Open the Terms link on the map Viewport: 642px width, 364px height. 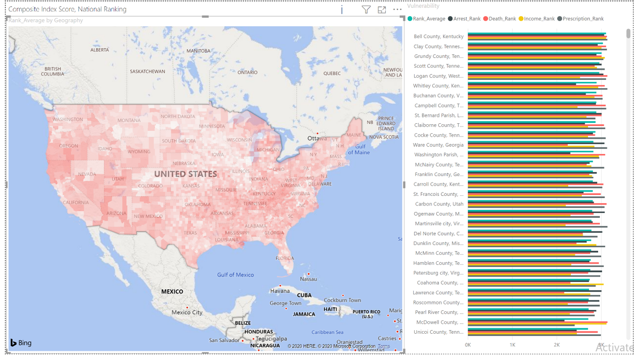(x=384, y=347)
